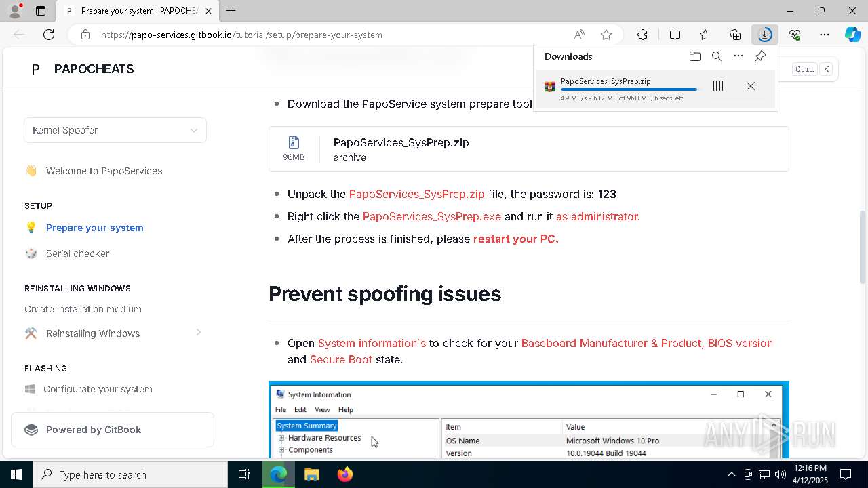Open more download options
This screenshot has height=488, width=868.
(738, 56)
